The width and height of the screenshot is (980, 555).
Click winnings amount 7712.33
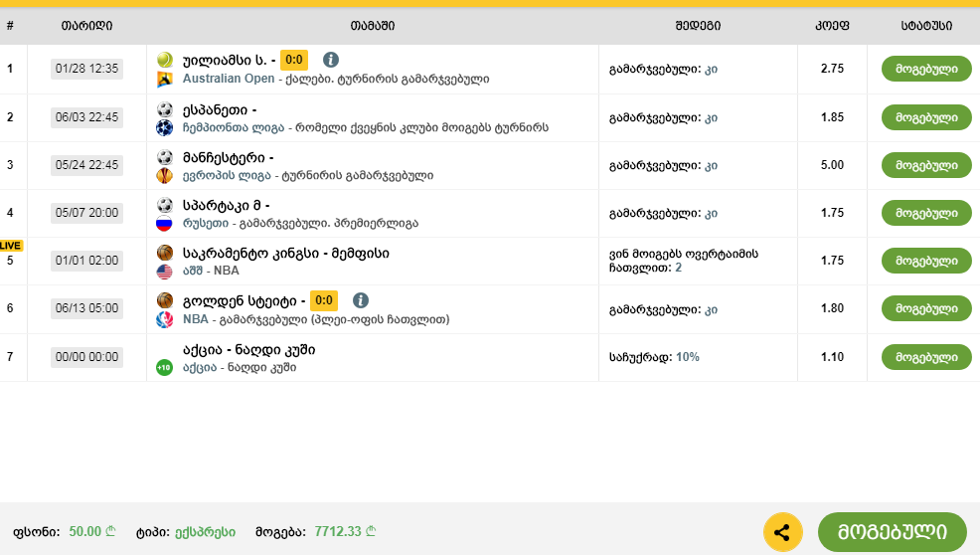345,531
